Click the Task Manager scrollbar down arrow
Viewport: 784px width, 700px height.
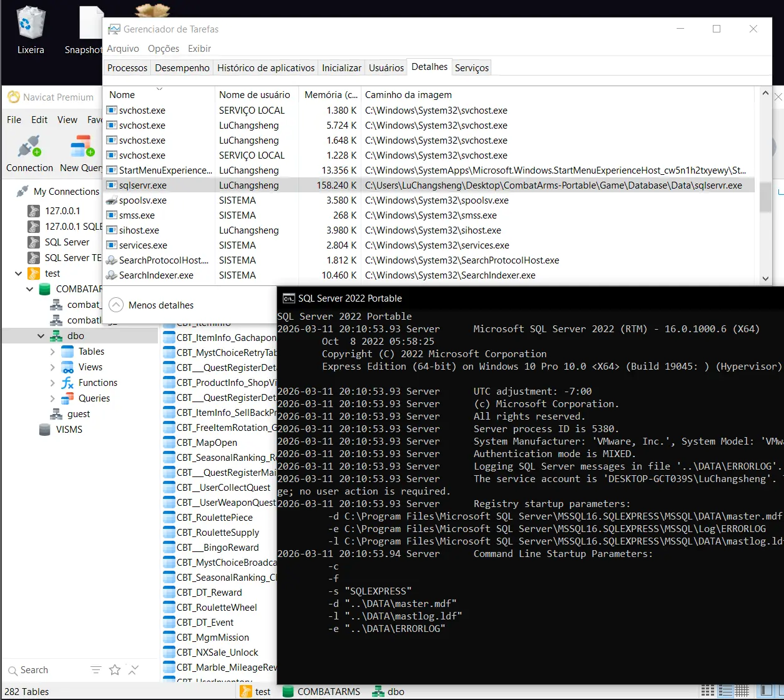point(765,279)
